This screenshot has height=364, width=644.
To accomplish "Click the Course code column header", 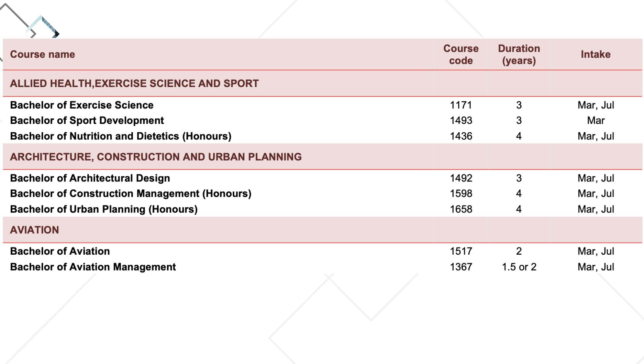I will tap(461, 54).
